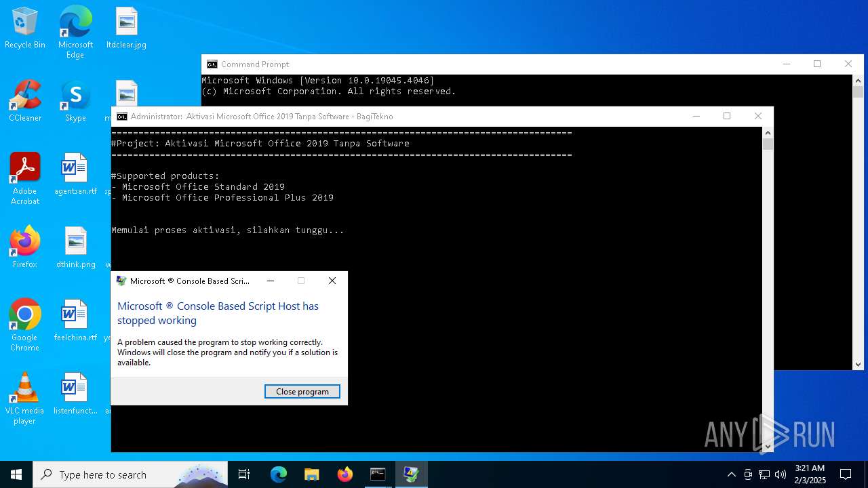Screen dimensions: 868x488
Task: Select the agentsan.rtf document icon
Action: pyautogui.click(x=75, y=175)
